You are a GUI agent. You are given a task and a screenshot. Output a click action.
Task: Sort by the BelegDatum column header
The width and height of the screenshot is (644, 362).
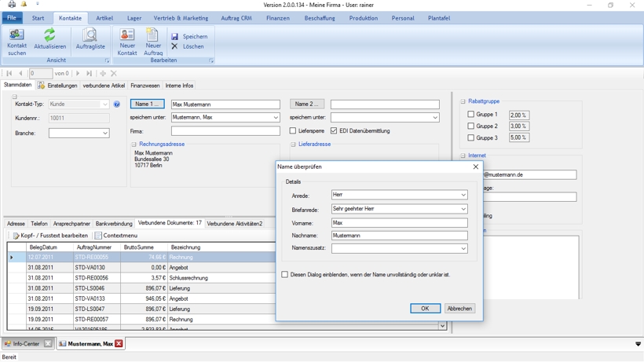coord(49,247)
